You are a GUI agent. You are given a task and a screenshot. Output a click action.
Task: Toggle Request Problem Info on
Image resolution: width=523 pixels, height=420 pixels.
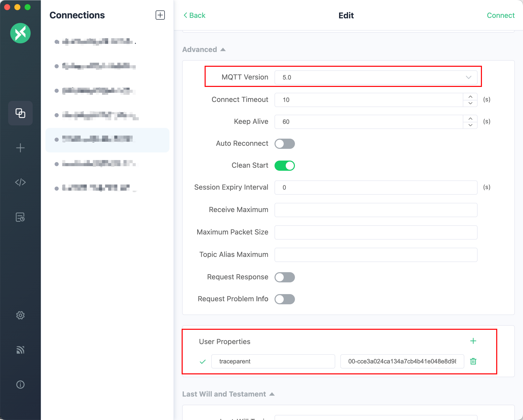pos(284,299)
